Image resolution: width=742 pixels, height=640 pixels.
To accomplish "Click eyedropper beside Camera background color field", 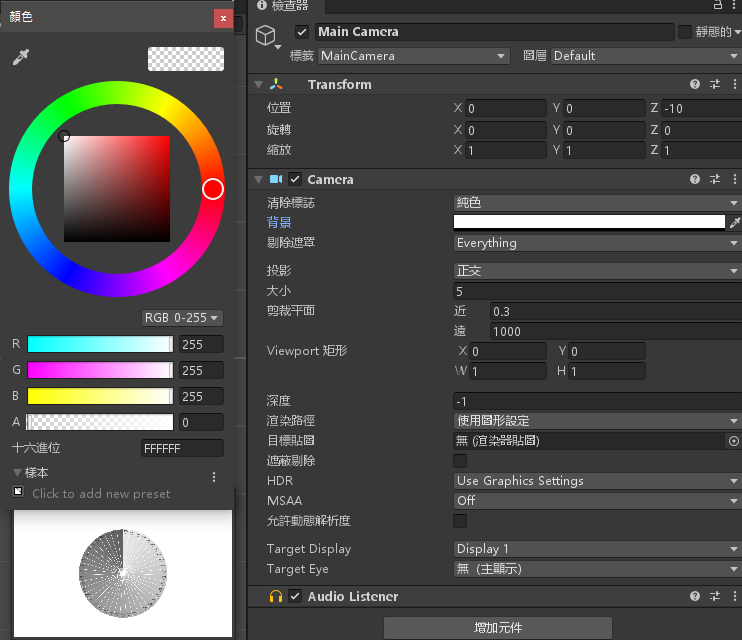I will pos(735,222).
